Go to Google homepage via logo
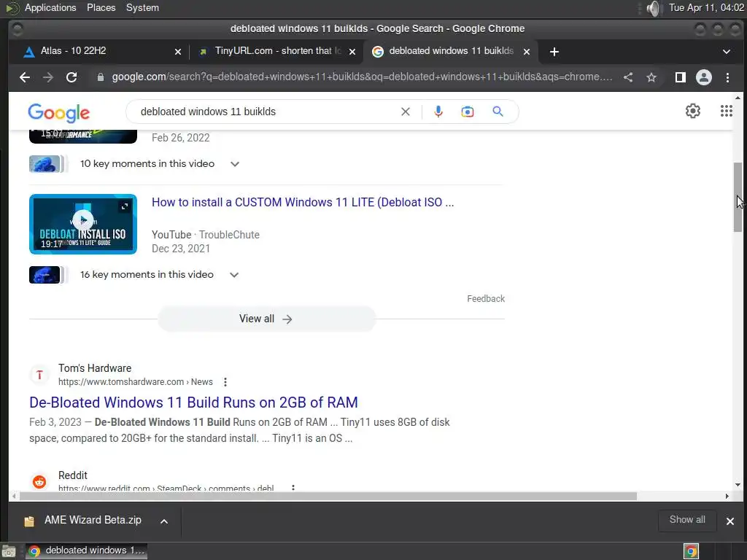This screenshot has height=560, width=747. point(58,113)
